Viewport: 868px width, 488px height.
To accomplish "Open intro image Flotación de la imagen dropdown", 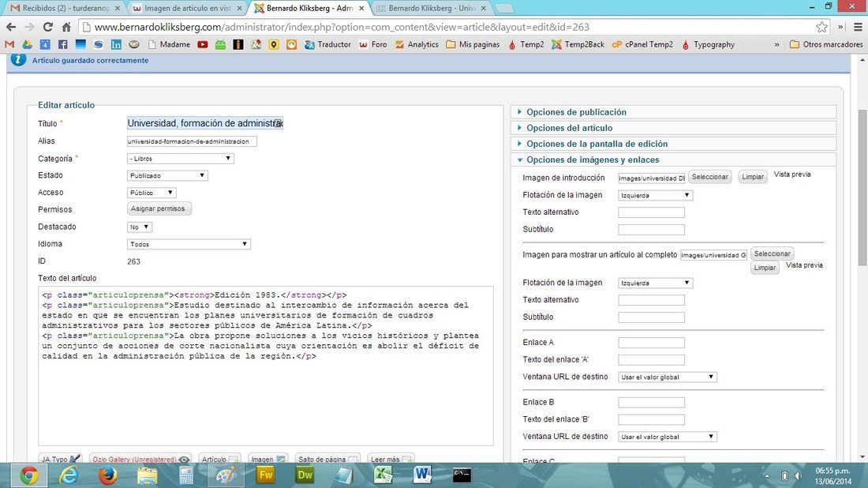I will tap(656, 196).
